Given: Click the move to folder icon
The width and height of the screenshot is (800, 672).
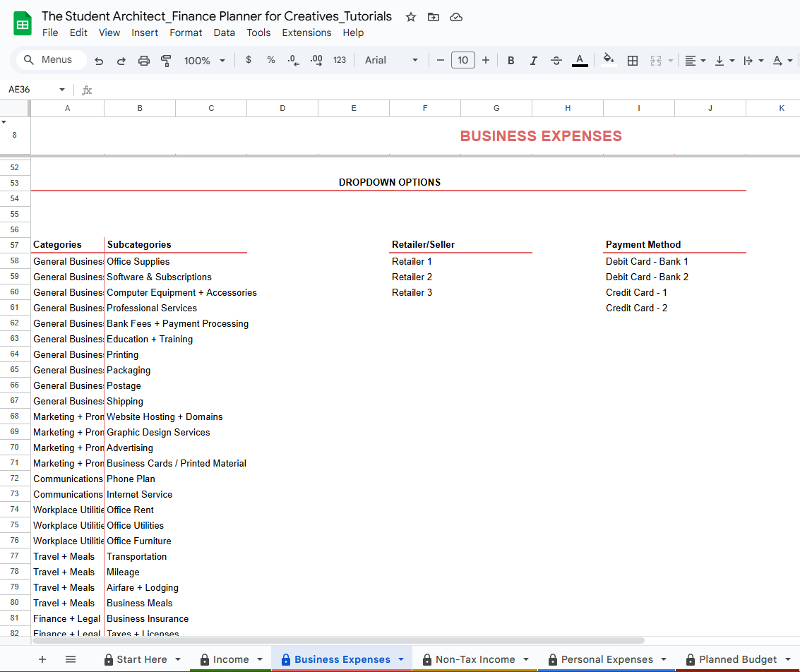Looking at the screenshot, I should pos(433,18).
